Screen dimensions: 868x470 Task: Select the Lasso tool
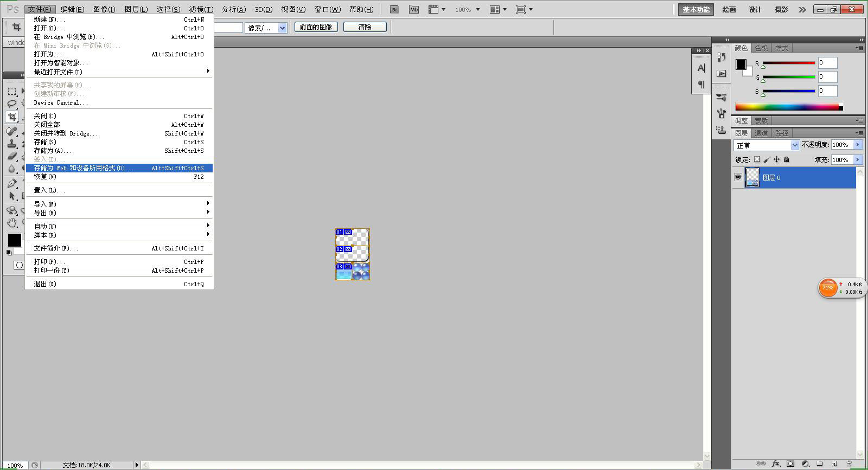(12, 104)
